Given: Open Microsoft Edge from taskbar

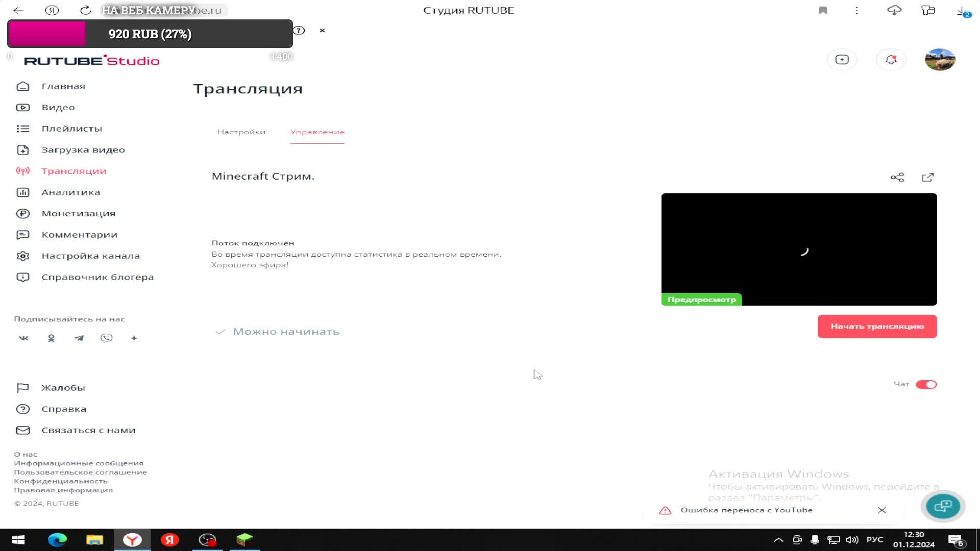Looking at the screenshot, I should [x=57, y=540].
